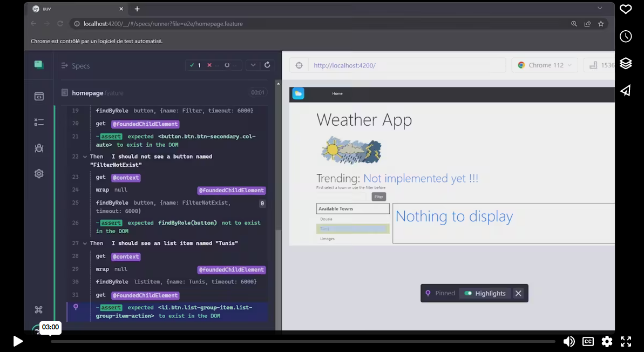This screenshot has width=644, height=352.
Task: Seek along the video progress bar
Action: pos(302,341)
